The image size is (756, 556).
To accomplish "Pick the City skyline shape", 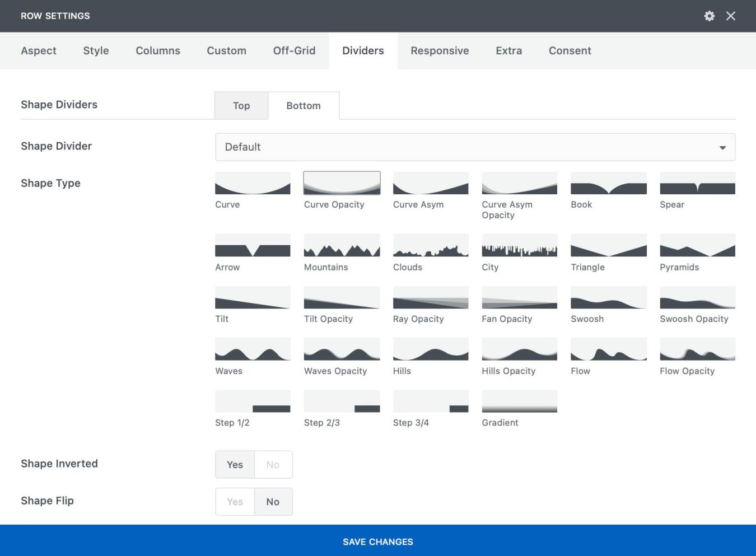I will [519, 245].
